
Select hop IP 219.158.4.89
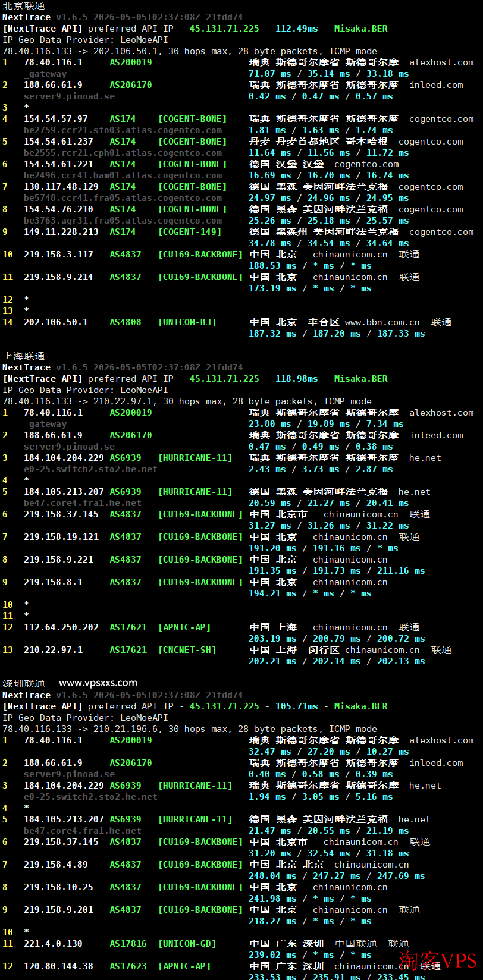pyautogui.click(x=56, y=865)
